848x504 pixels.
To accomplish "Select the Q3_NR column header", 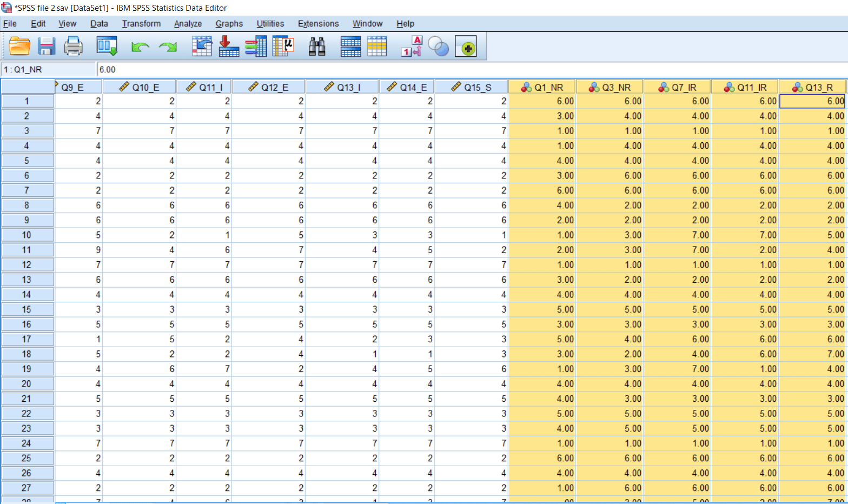I will [609, 87].
